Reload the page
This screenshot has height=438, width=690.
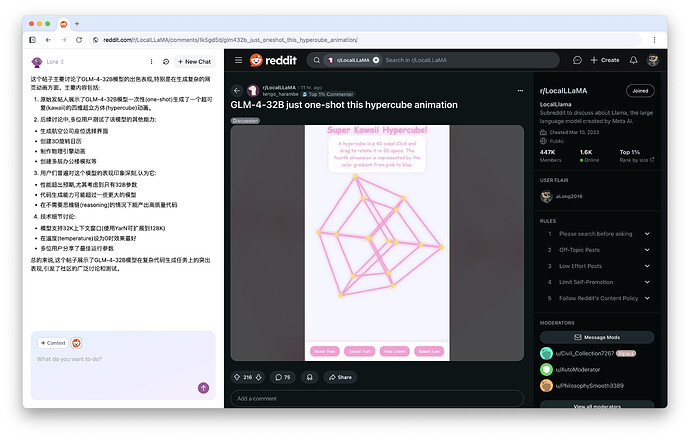pos(79,40)
